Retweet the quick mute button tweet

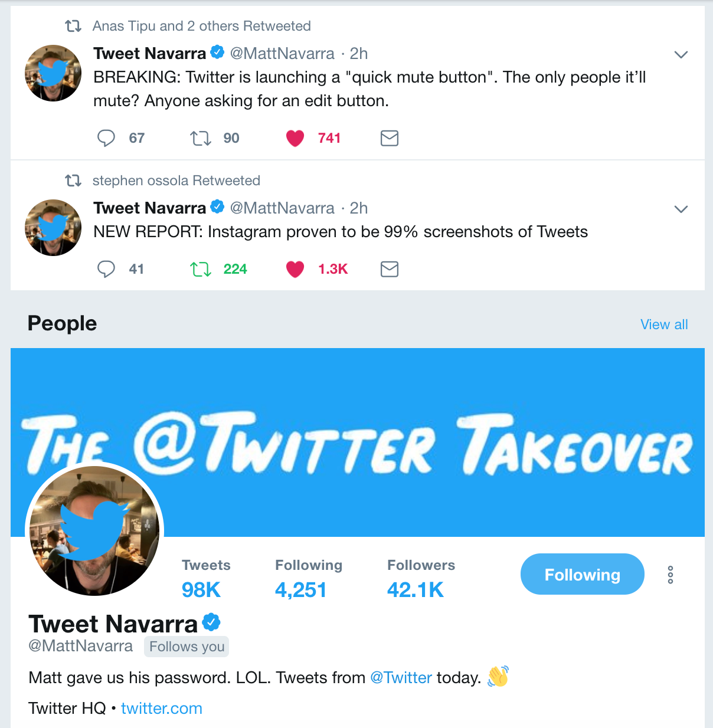(201, 138)
